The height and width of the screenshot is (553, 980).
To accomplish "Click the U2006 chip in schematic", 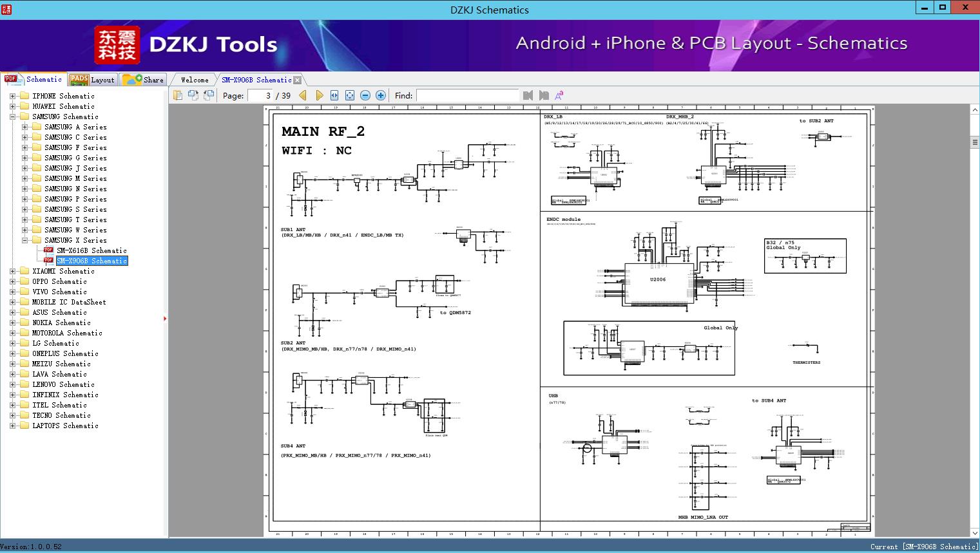I will click(x=658, y=283).
